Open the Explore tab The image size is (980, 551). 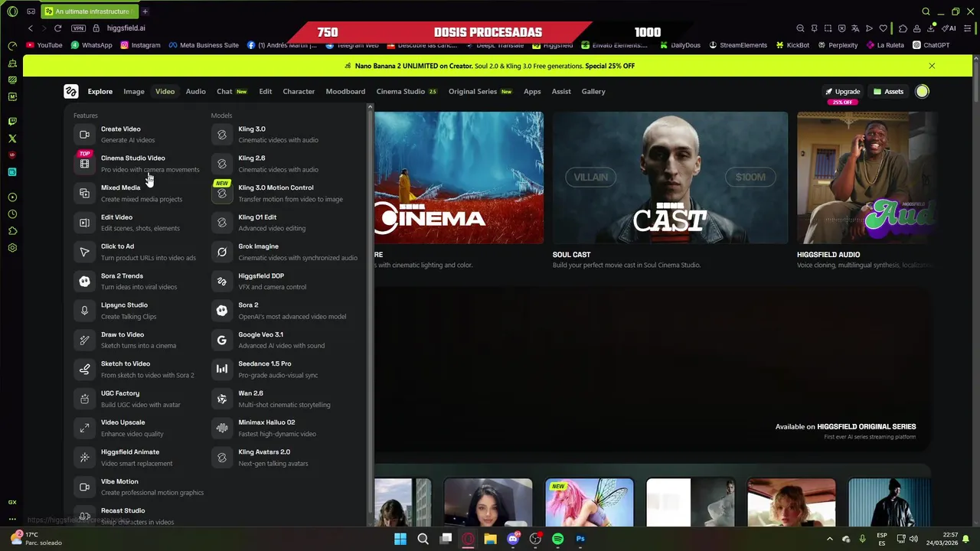[100, 91]
